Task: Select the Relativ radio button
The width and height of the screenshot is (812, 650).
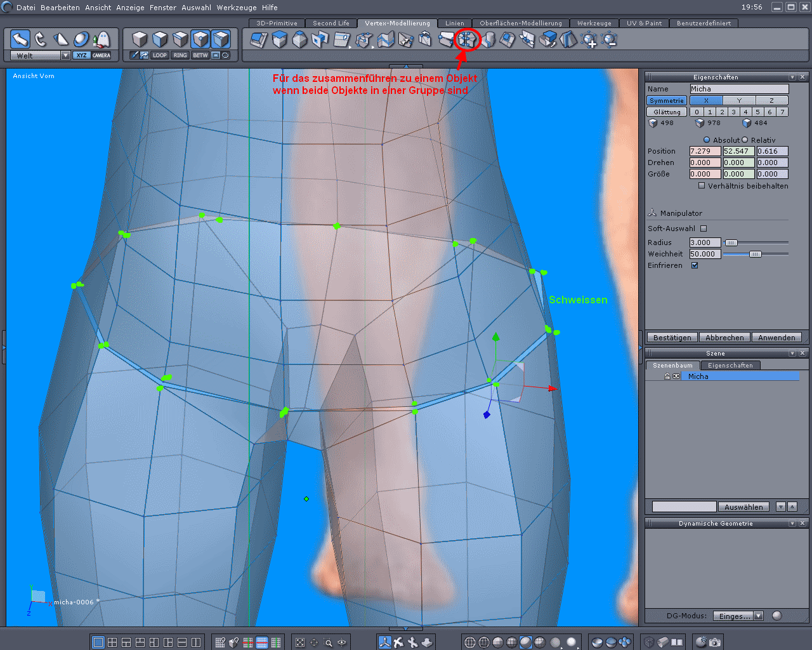Action: [745, 140]
